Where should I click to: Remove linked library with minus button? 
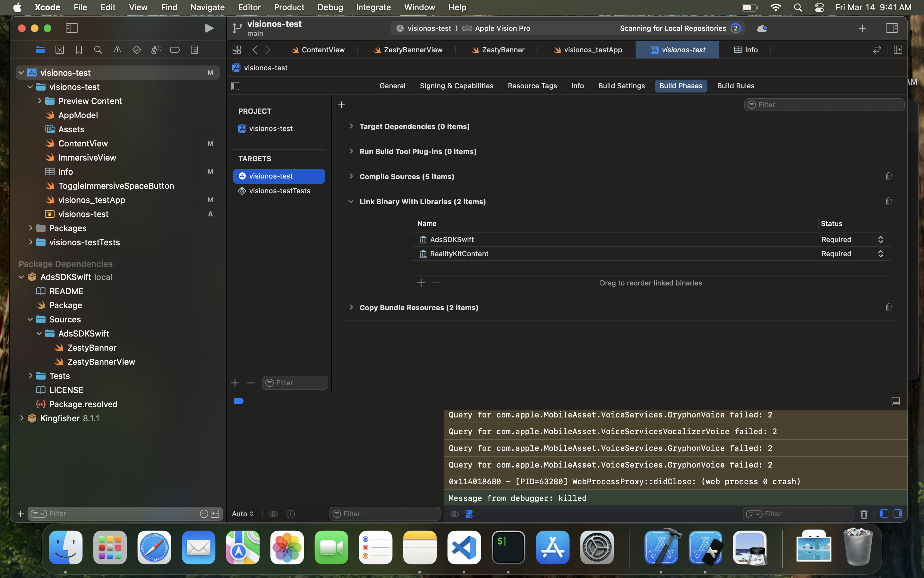437,283
